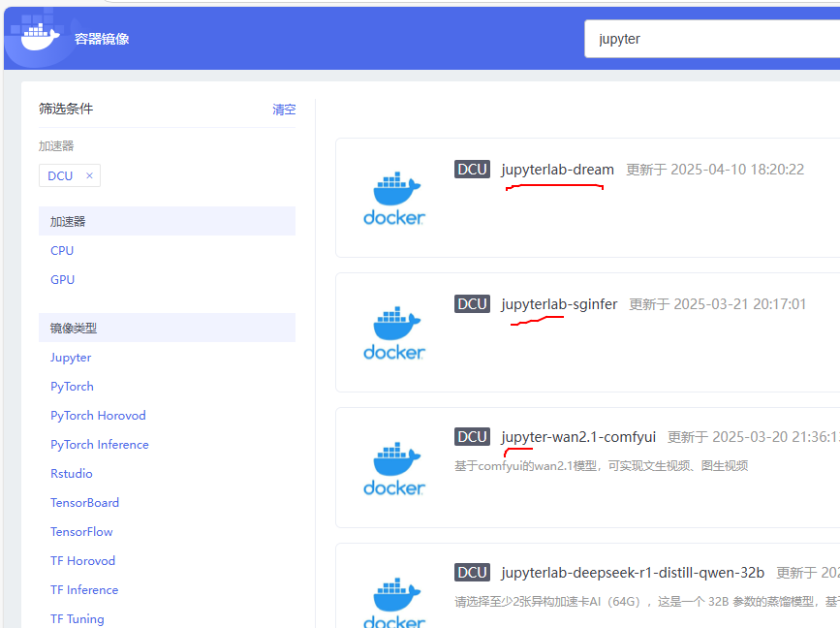Click the Docker whale logo in header

click(40, 38)
